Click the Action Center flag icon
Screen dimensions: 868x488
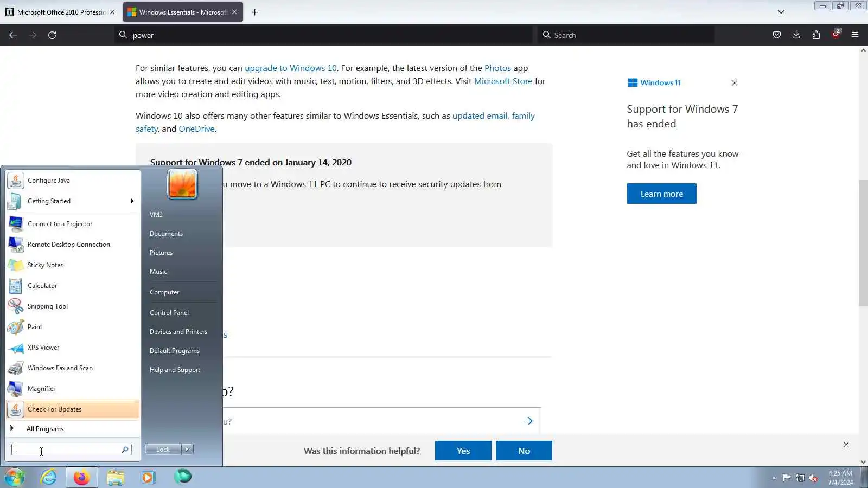(x=787, y=478)
